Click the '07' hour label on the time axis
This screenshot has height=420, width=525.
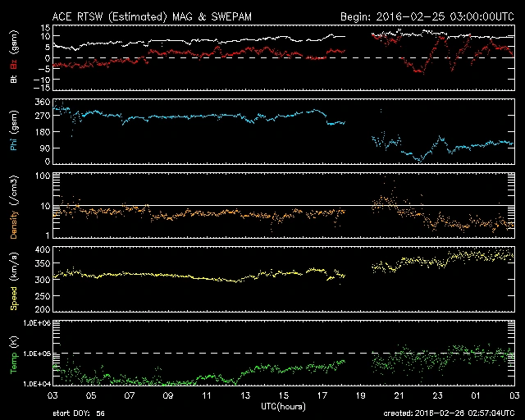[x=130, y=396]
